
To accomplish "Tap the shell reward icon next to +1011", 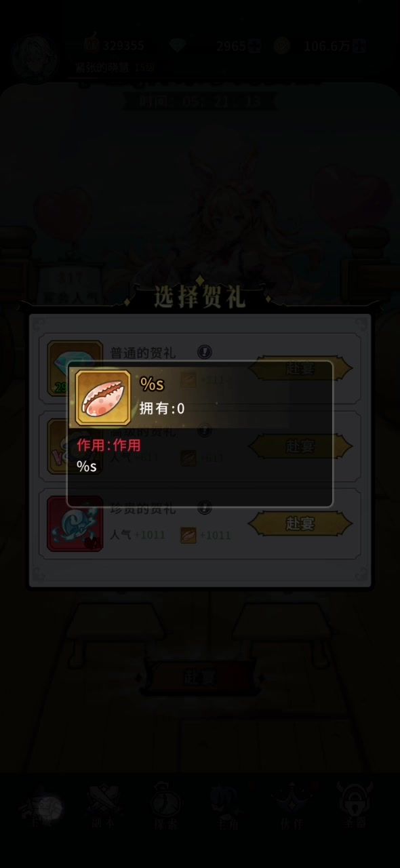I will coord(188,535).
